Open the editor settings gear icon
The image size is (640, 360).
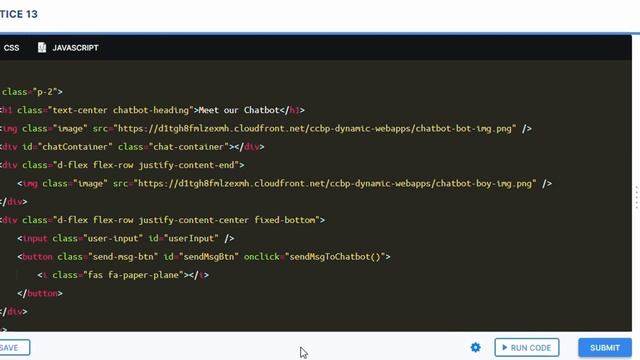point(476,348)
